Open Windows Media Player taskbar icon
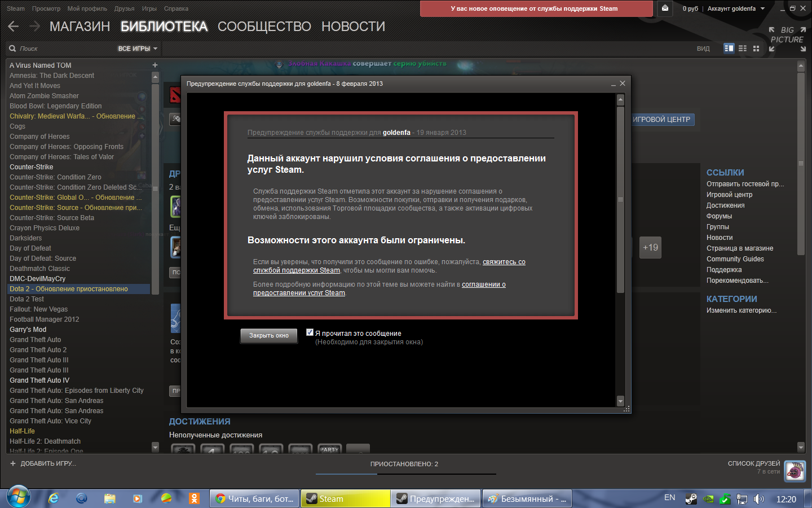This screenshot has width=812, height=508. point(138,498)
